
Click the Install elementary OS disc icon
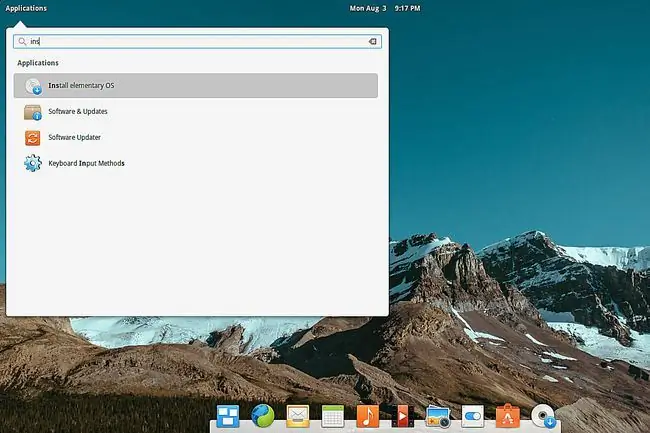pos(33,86)
